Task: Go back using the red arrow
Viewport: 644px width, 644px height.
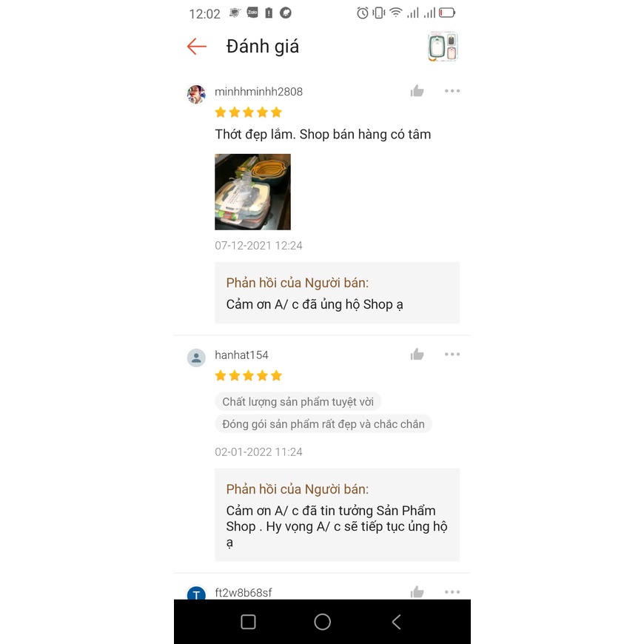Action: coord(197,47)
